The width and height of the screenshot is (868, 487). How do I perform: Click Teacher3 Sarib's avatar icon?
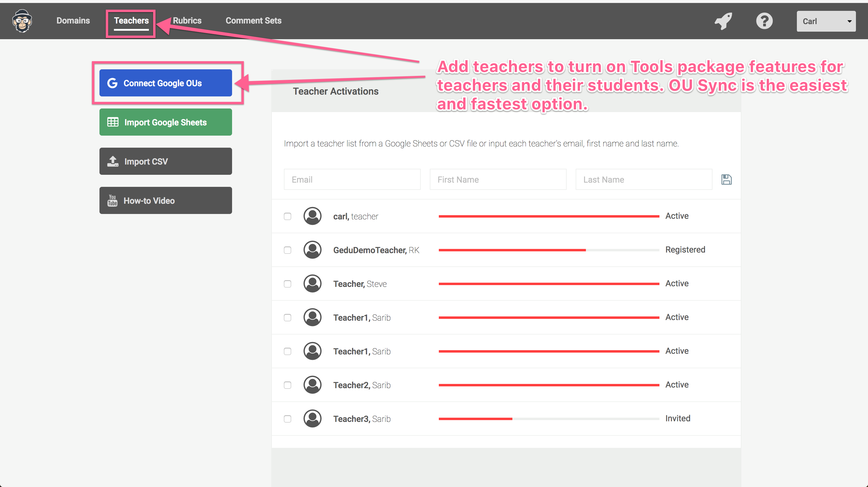pos(312,419)
